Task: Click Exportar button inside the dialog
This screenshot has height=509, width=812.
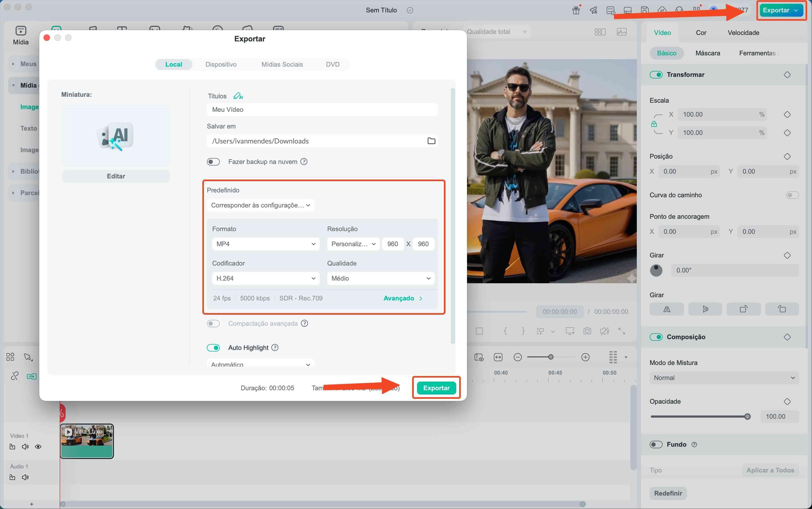Action: click(x=436, y=388)
